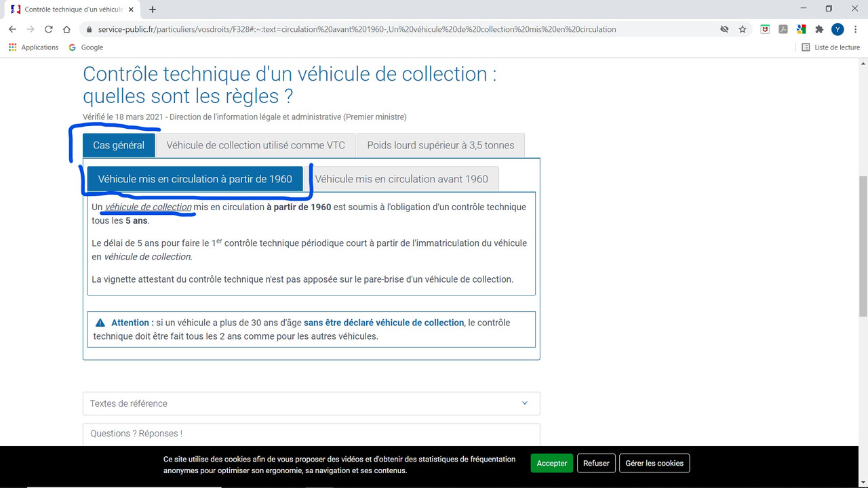
Task: Bookmark this page with the star
Action: pyautogui.click(x=743, y=29)
